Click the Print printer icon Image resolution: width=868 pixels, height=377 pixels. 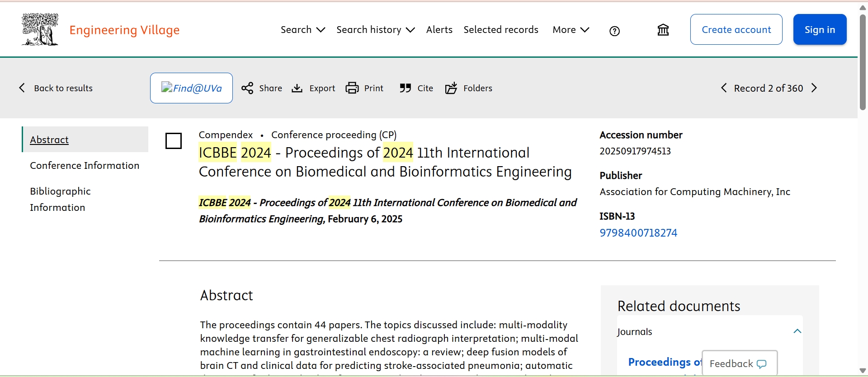click(352, 88)
